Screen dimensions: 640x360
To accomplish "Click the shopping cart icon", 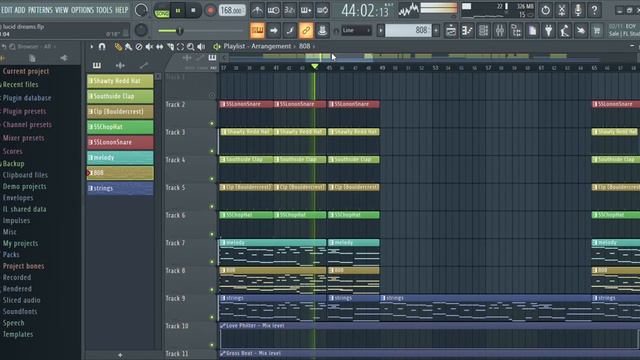I will click(597, 31).
